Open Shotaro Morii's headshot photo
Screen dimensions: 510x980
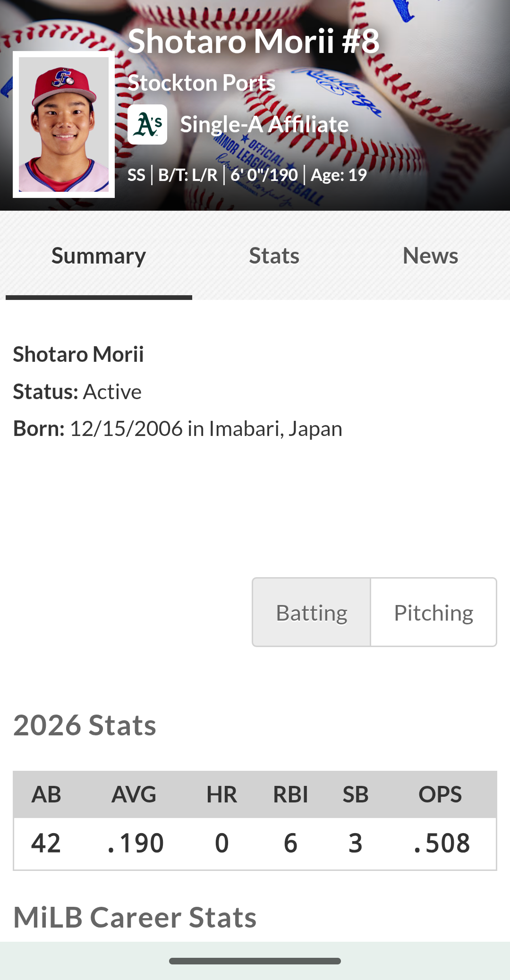coord(64,124)
